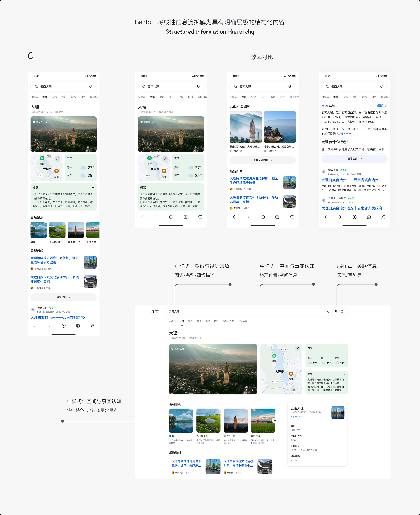
Task: Expand 查看全部 under AI 总结 in fourth phone
Action: pyautogui.click(x=354, y=159)
